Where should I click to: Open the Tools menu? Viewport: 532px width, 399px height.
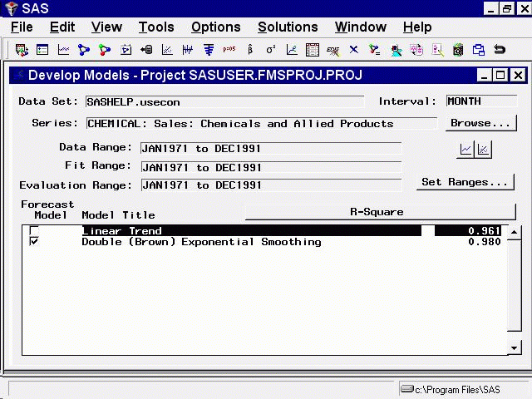pos(156,27)
